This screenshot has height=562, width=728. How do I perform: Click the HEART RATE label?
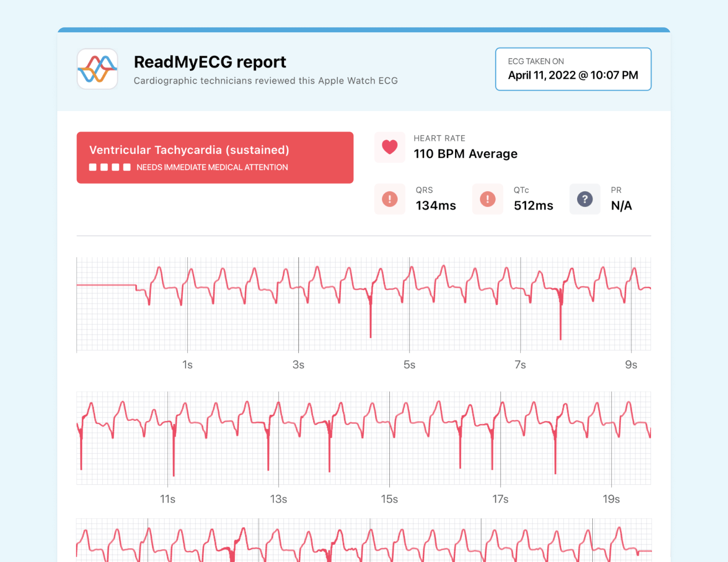click(x=439, y=138)
